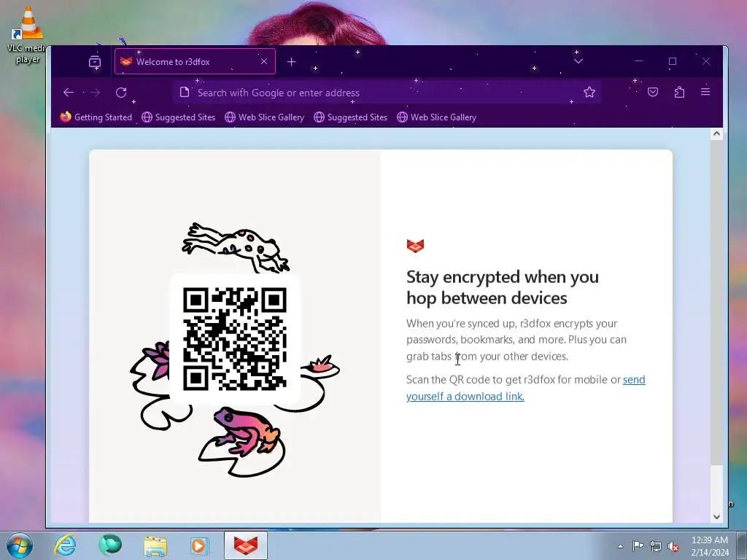The height and width of the screenshot is (560, 747).
Task: Open the green globe browser on taskbar
Action: pyautogui.click(x=110, y=545)
